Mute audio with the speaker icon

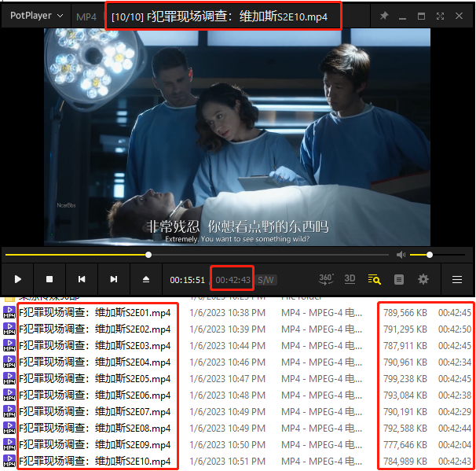click(401, 255)
